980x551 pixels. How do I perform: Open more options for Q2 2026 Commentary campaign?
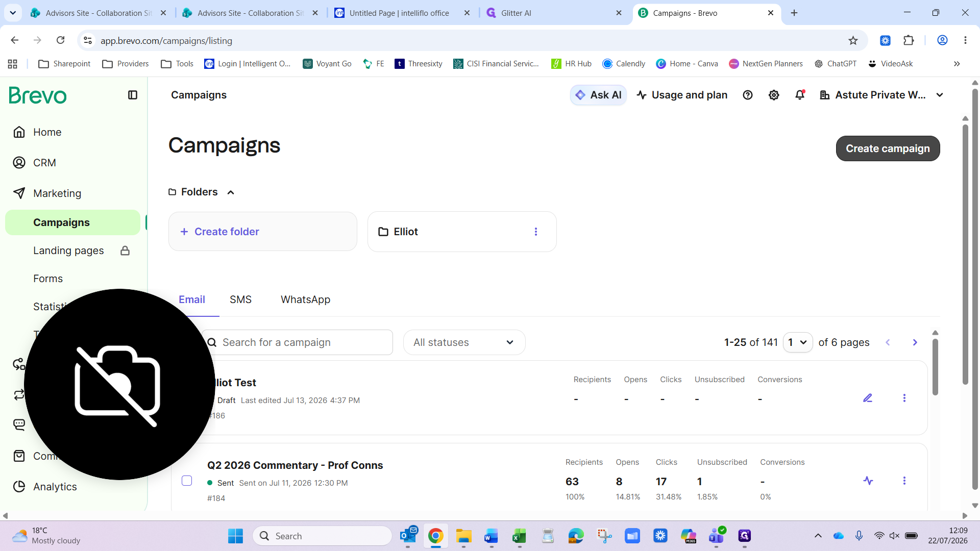point(904,481)
